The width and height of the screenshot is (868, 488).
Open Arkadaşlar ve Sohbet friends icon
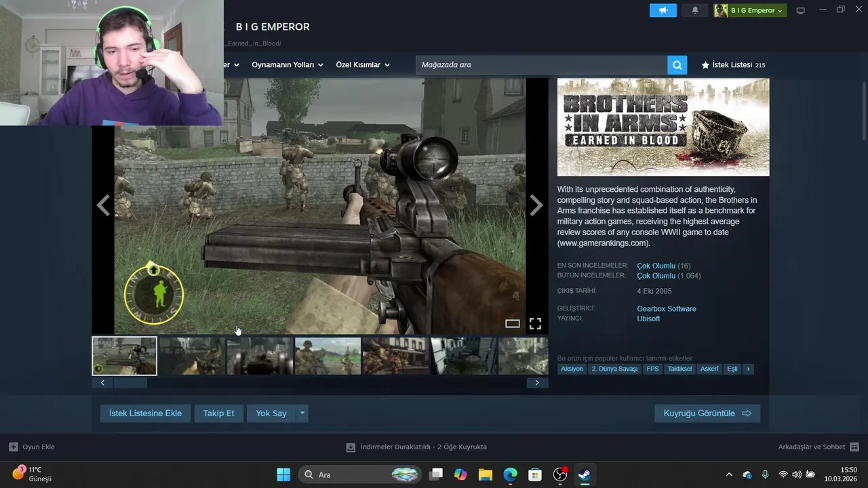click(854, 447)
